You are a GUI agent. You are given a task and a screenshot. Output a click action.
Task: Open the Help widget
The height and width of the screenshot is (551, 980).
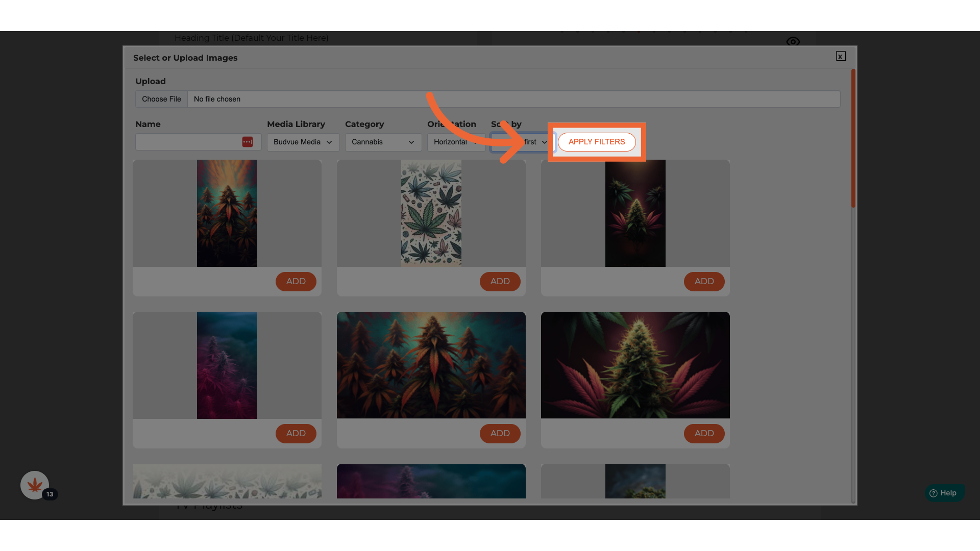point(944,493)
